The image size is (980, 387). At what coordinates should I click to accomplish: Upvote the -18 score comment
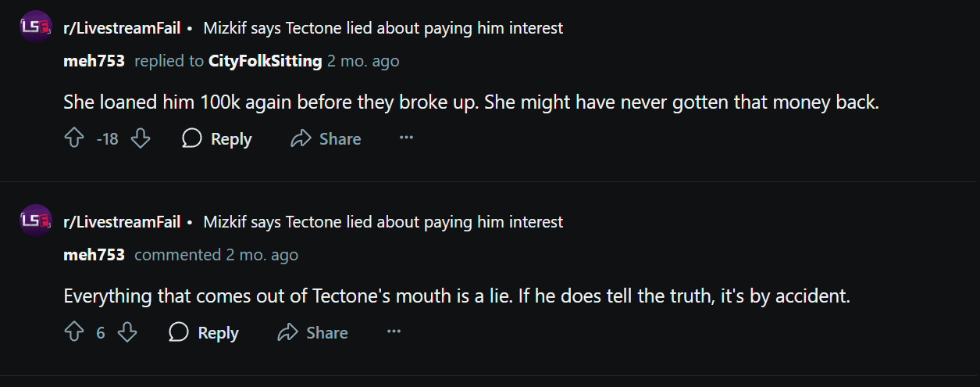pos(73,139)
